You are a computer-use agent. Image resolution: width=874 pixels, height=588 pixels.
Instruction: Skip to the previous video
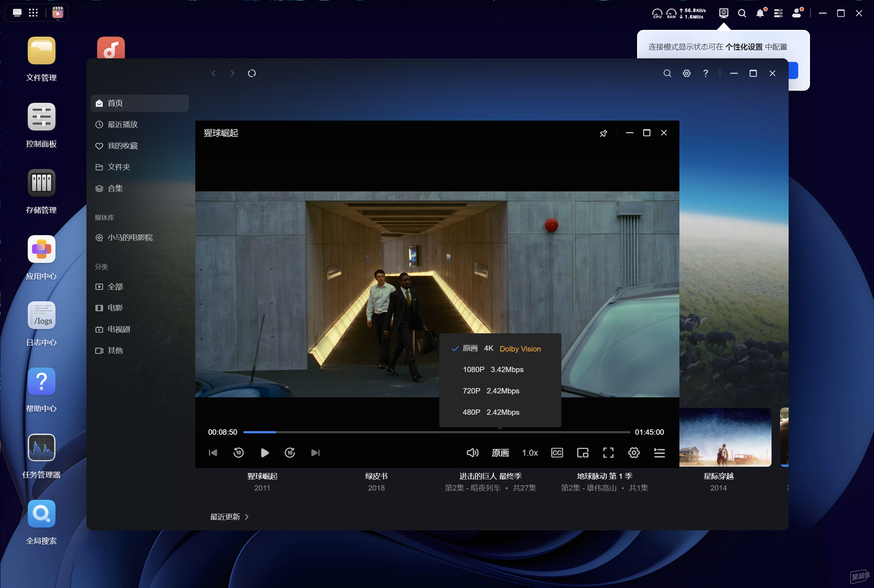(213, 452)
